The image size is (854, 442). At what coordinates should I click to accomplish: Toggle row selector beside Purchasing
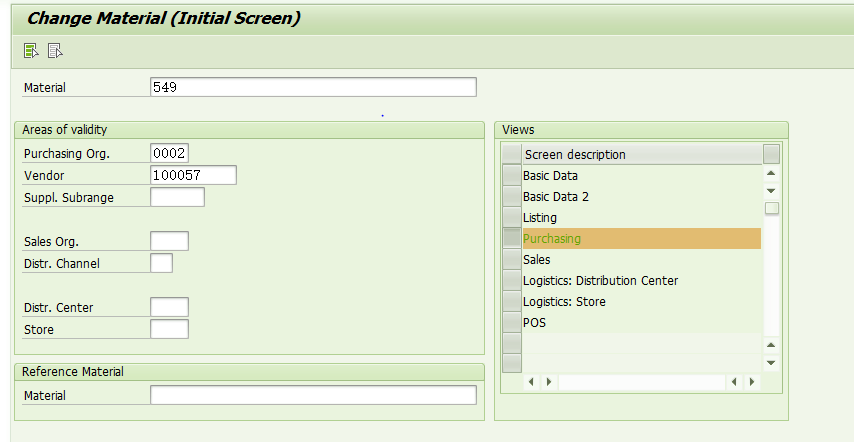(512, 238)
